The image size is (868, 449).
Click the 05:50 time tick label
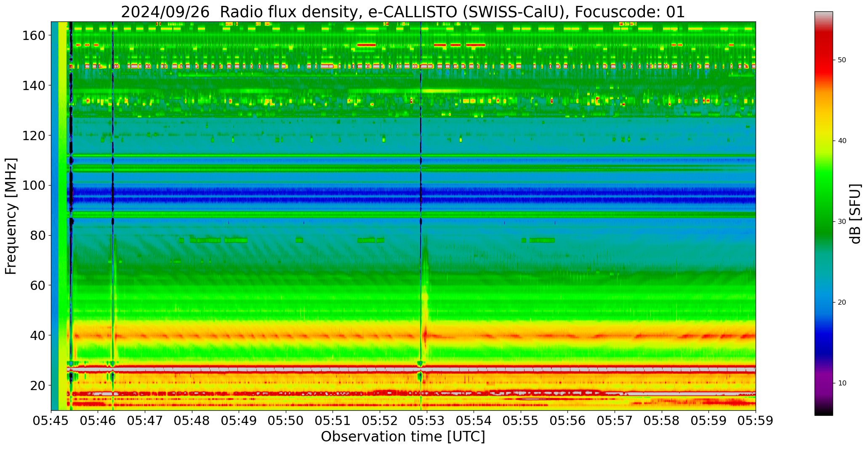click(286, 421)
